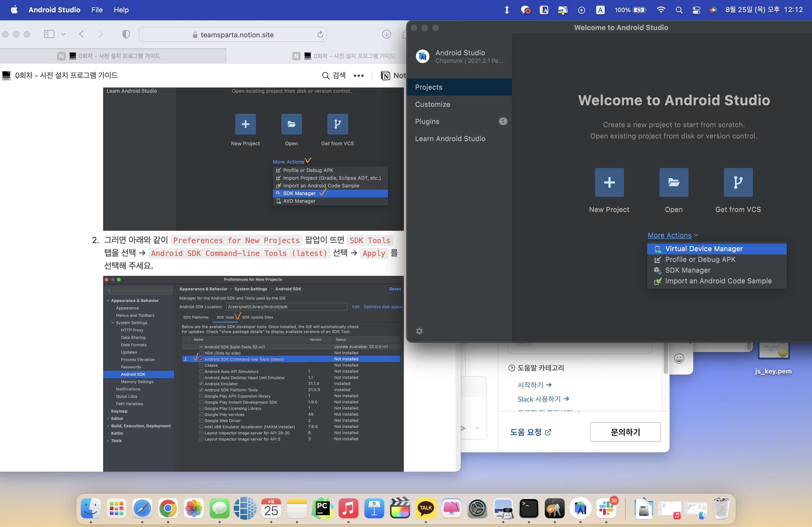Open Safari downloads icon
The height and width of the screenshot is (527, 812).
pyautogui.click(x=386, y=34)
